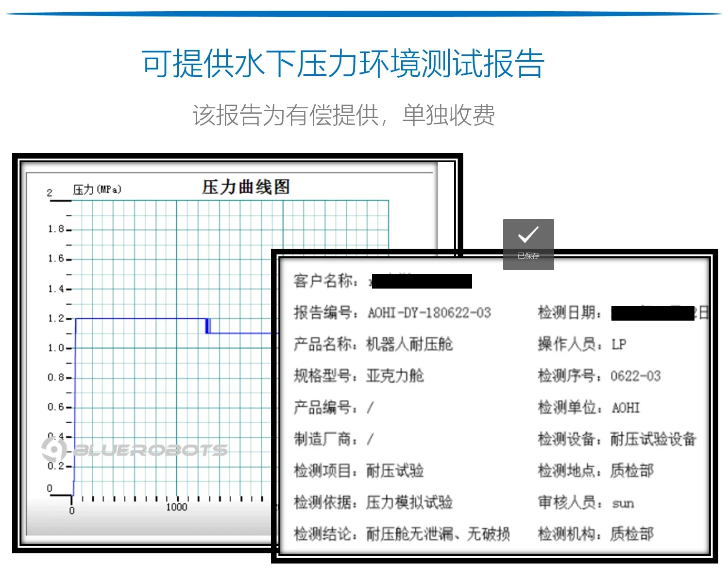Screen dimensions: 728x581
Task: Click the 1.8 y-axis tick label
Action: pyautogui.click(x=56, y=229)
